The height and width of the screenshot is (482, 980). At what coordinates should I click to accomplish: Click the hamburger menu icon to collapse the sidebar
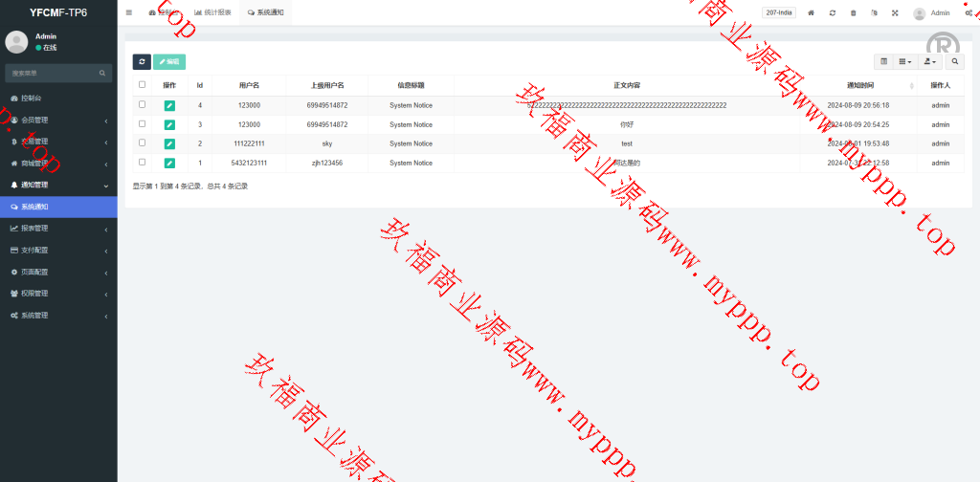tap(129, 12)
